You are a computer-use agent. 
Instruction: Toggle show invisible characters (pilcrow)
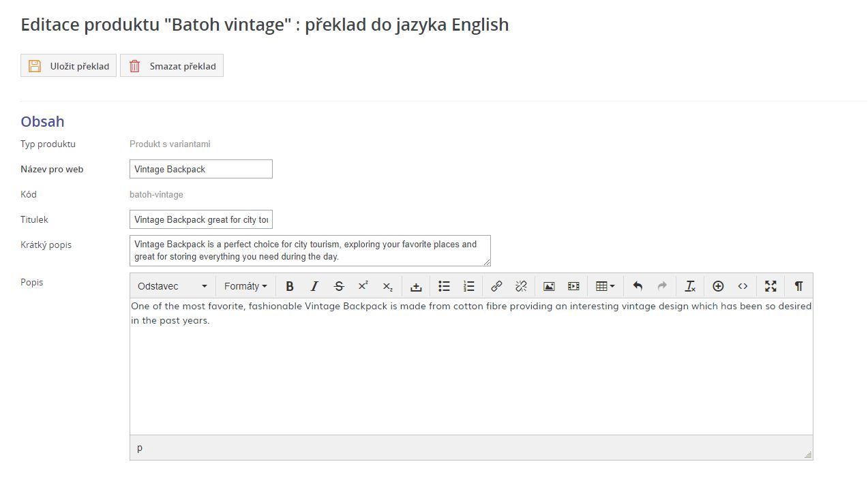click(x=798, y=286)
